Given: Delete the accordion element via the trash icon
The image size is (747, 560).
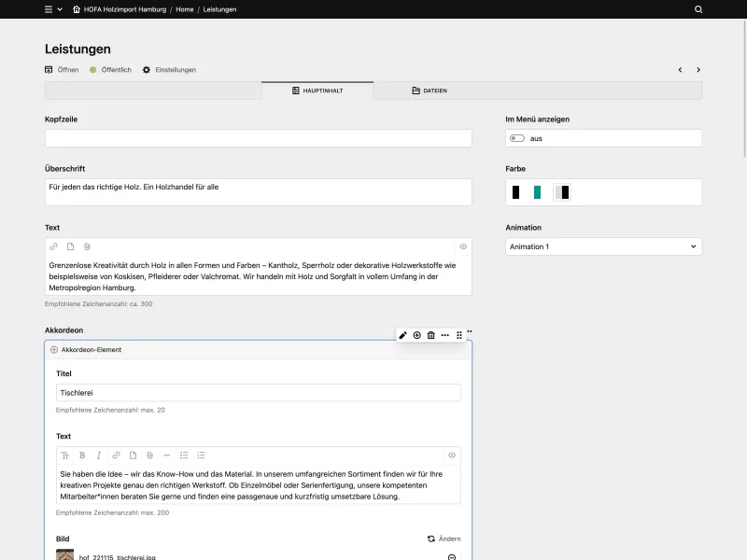Looking at the screenshot, I should (x=430, y=335).
